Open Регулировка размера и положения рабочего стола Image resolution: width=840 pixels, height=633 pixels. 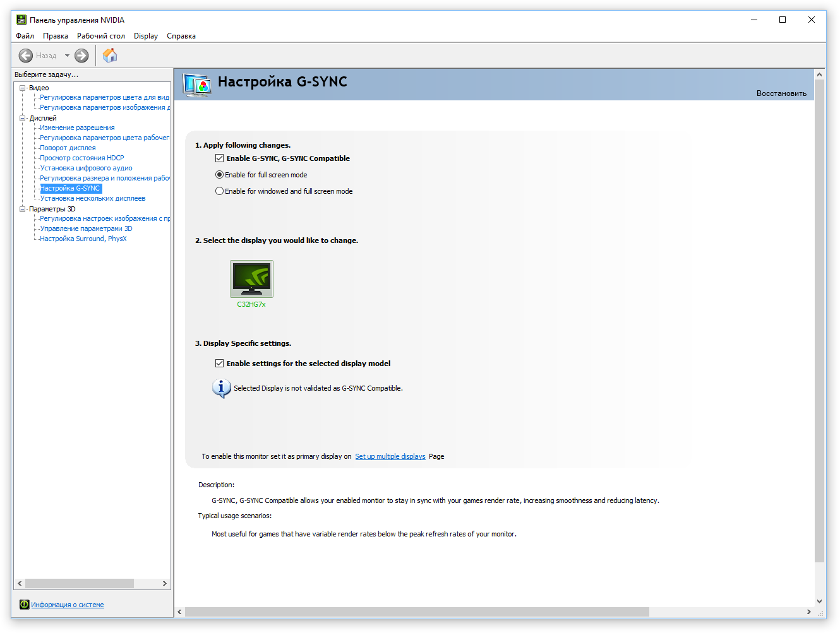[x=105, y=178]
